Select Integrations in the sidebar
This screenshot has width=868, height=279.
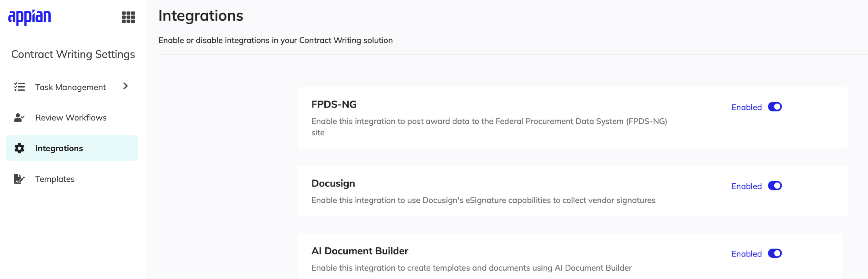(72, 148)
